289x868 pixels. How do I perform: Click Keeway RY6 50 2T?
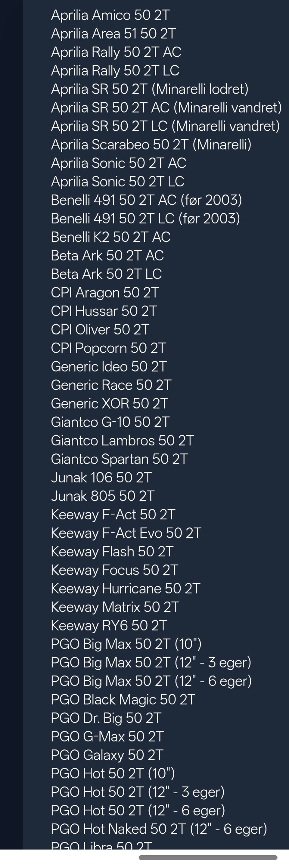pos(109,626)
